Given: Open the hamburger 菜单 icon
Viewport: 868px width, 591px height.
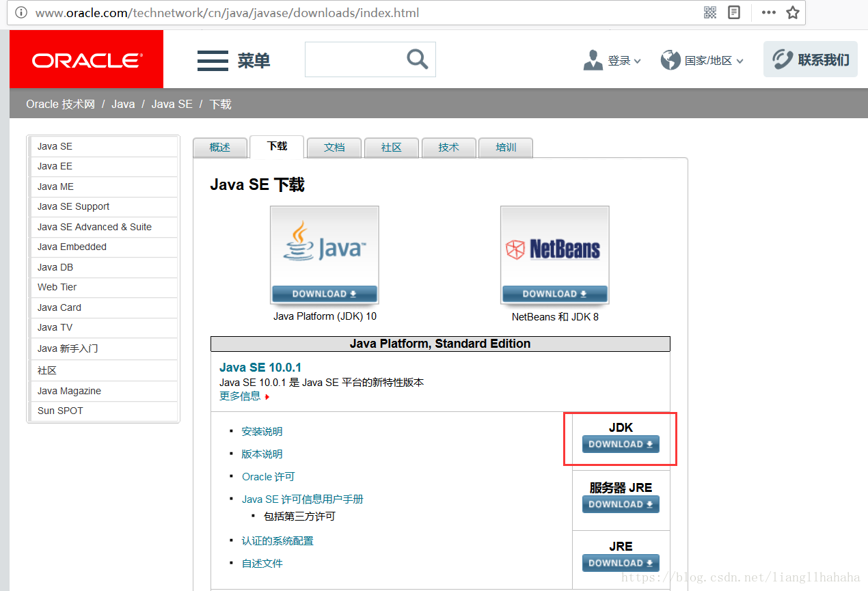Looking at the screenshot, I should (213, 60).
